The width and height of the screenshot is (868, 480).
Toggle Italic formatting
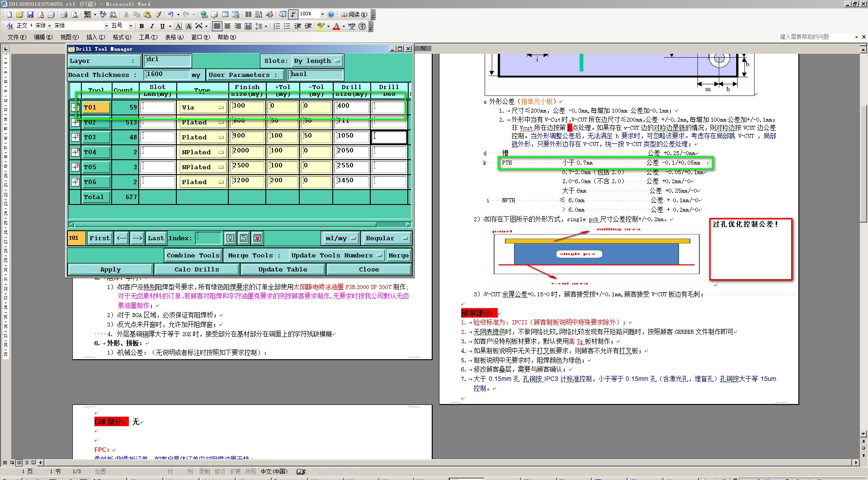click(x=152, y=26)
